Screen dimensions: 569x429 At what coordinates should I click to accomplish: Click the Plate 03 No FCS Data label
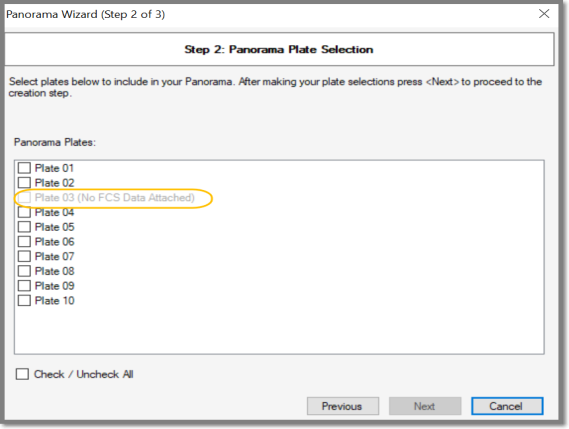(x=115, y=197)
